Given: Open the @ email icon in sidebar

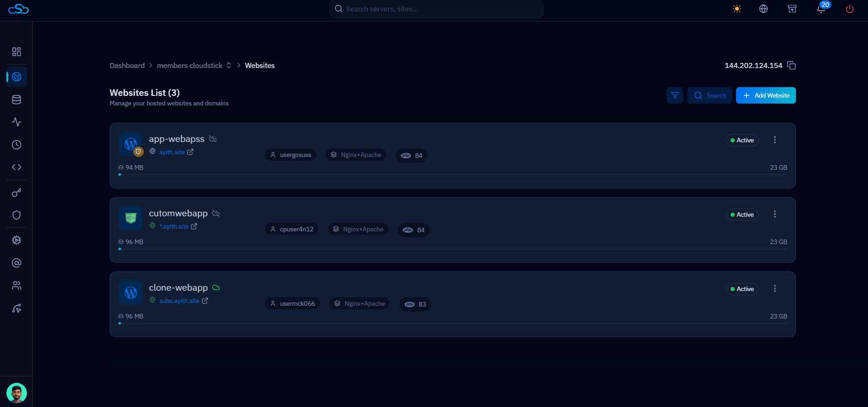Looking at the screenshot, I should point(16,263).
